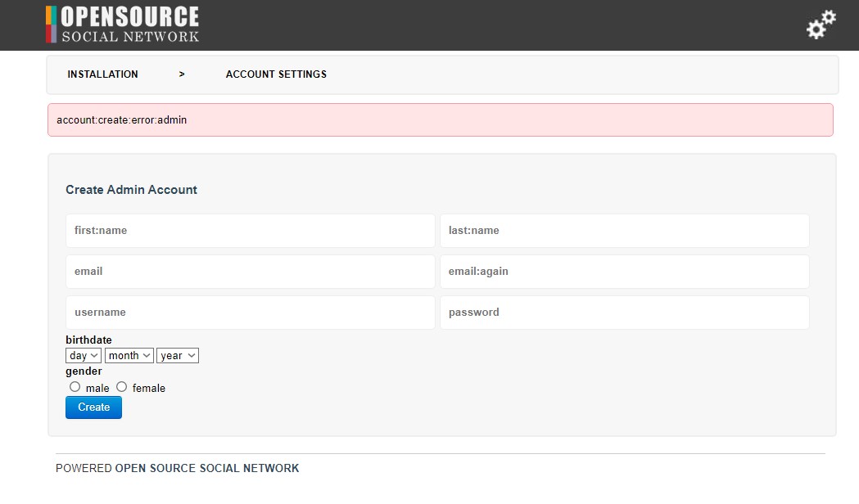Click the Create Admin Account heading
The image size is (859, 504).
coord(131,190)
